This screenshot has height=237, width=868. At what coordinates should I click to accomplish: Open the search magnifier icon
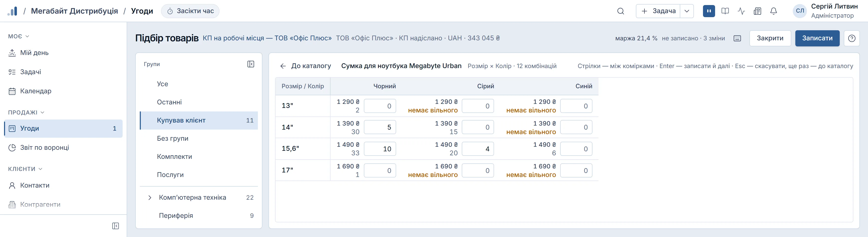(x=620, y=11)
